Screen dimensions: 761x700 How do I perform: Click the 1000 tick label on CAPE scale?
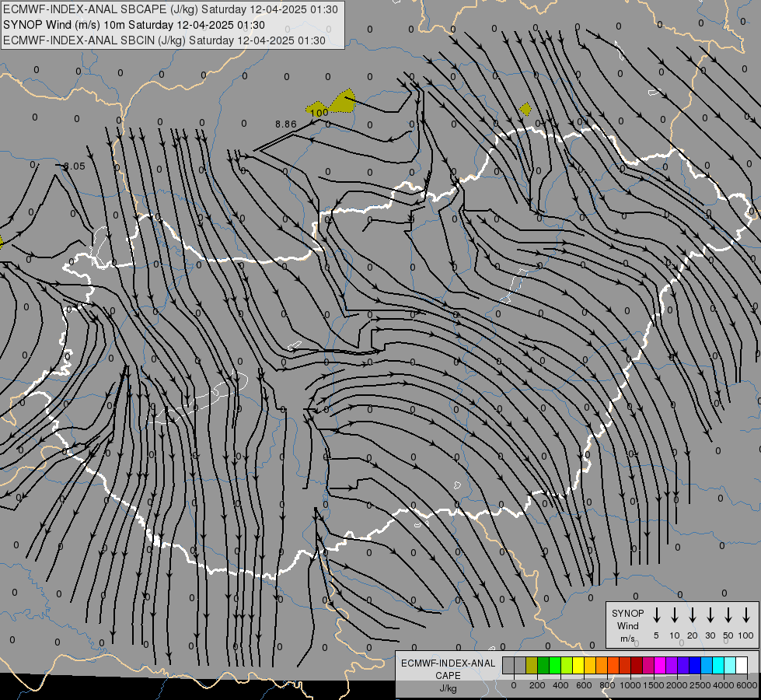[630, 685]
